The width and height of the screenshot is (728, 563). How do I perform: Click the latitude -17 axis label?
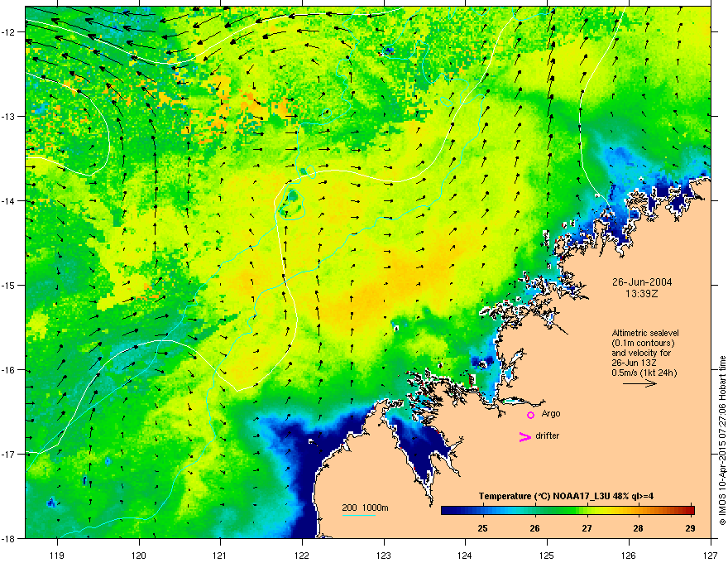(9, 454)
